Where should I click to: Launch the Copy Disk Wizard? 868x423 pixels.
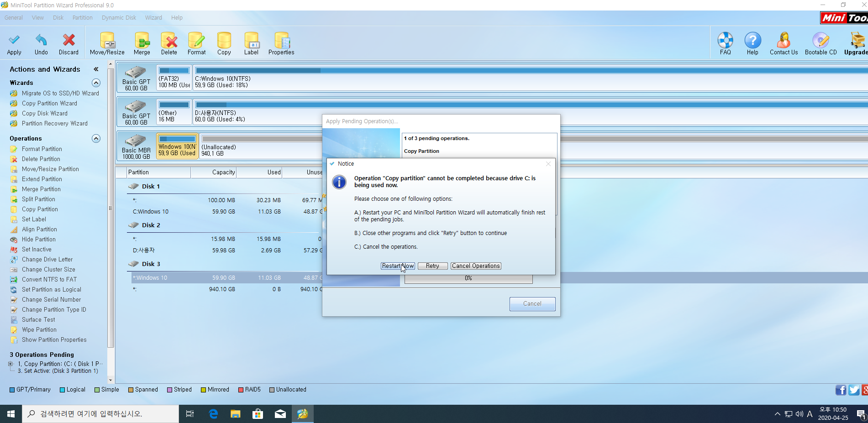click(x=44, y=113)
